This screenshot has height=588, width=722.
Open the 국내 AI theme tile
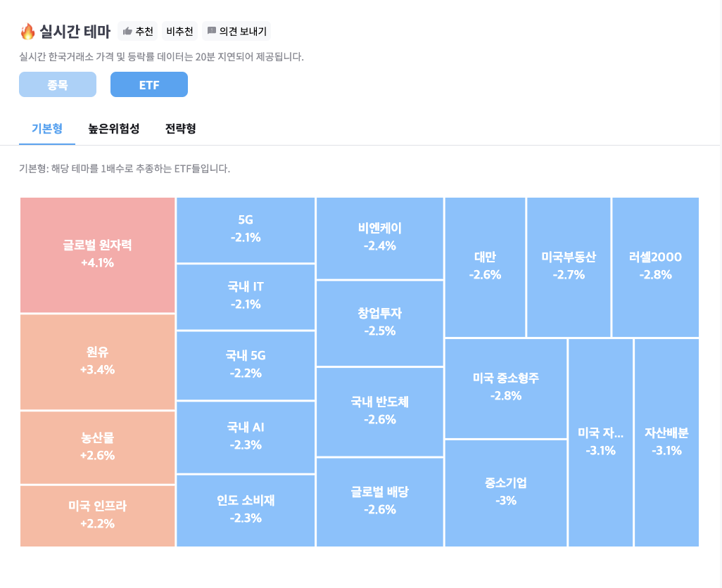click(x=245, y=436)
